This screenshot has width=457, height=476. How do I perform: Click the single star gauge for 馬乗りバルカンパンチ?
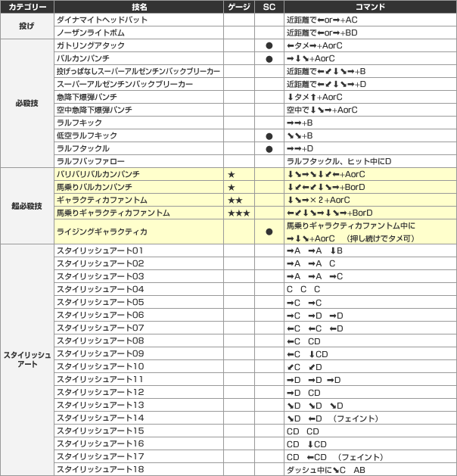coord(232,188)
